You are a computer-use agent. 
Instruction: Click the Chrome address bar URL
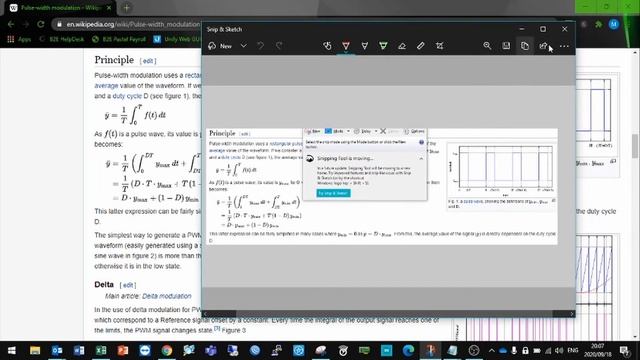click(x=133, y=24)
